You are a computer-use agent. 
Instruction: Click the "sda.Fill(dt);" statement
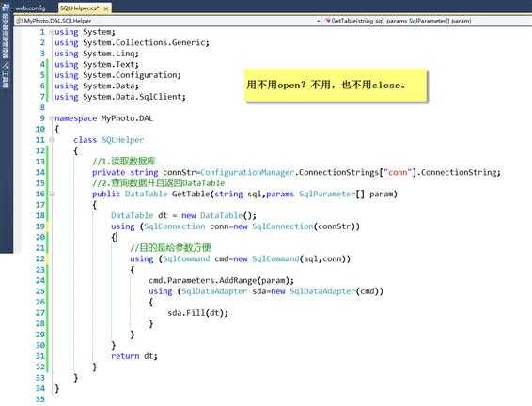click(197, 313)
